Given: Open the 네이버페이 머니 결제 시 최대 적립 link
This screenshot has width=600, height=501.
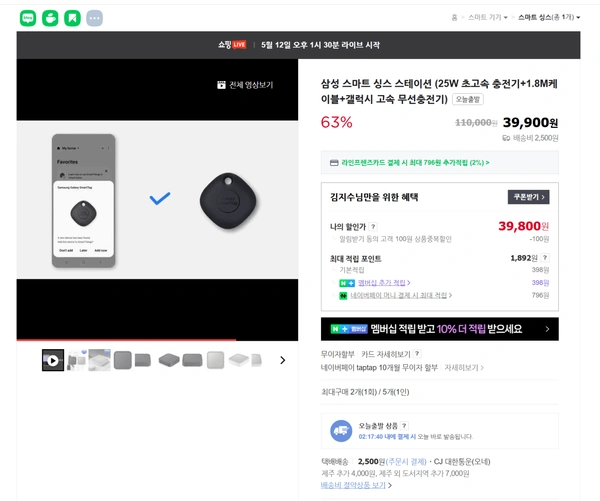Looking at the screenshot, I should 401,295.
